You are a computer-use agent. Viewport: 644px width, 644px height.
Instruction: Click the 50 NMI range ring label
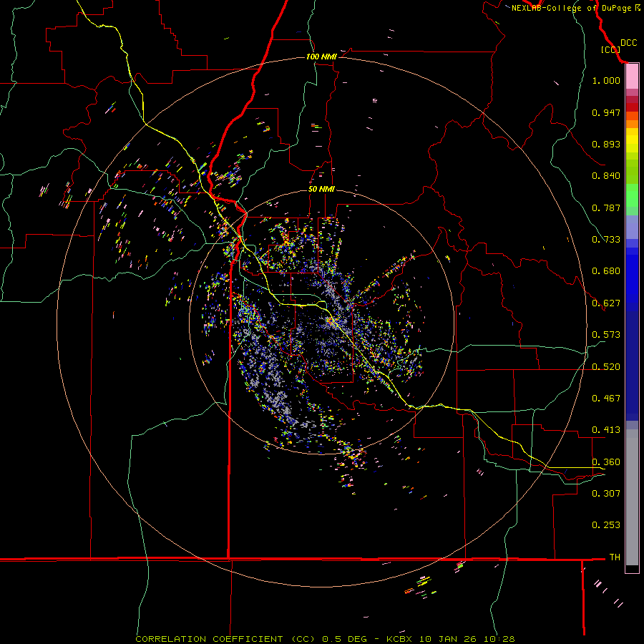coord(321,189)
